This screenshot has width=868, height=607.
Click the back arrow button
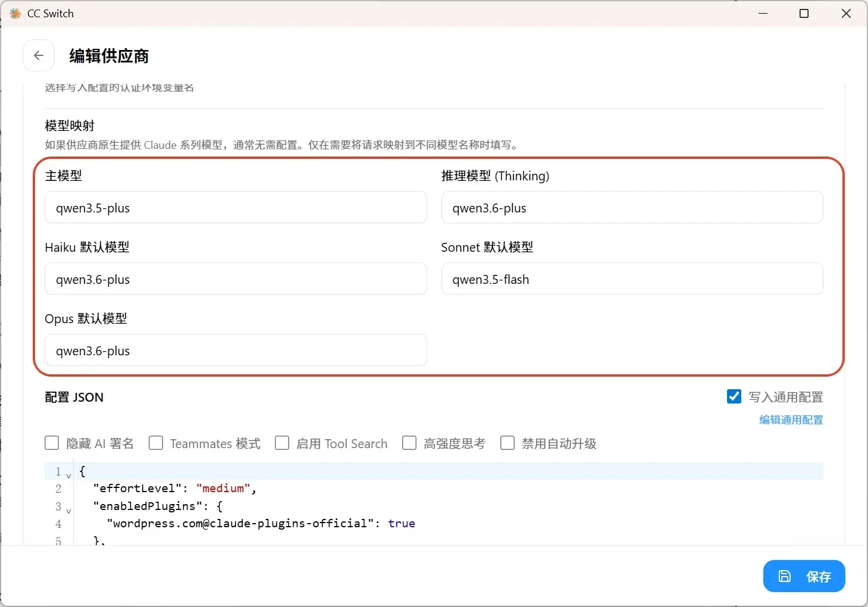pyautogui.click(x=39, y=55)
